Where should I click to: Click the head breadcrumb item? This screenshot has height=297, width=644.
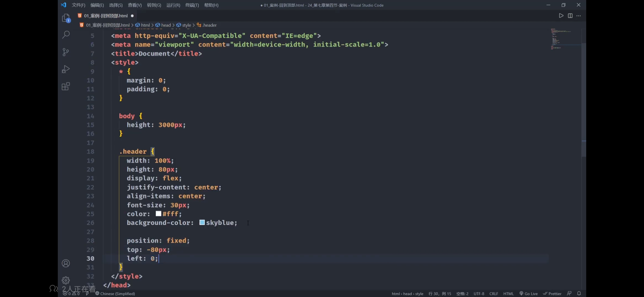click(166, 25)
